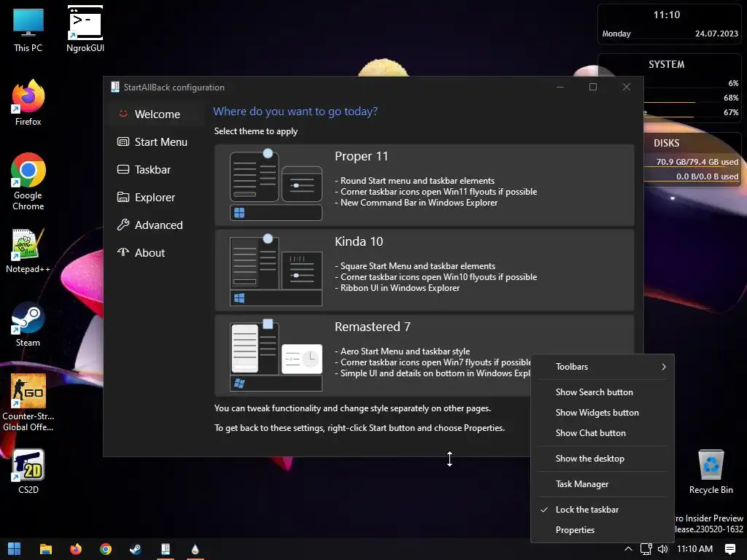Click '70.9 GB/79.4 GB used' disk value

697,162
